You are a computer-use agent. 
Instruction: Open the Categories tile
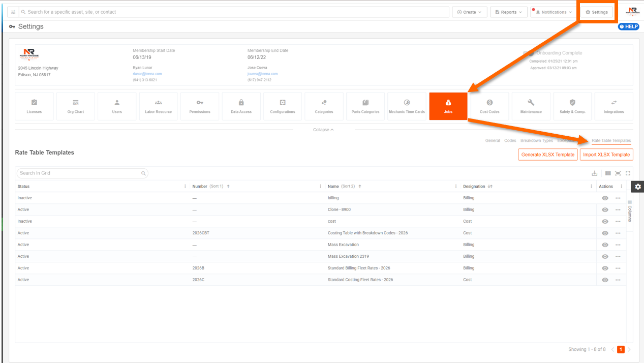point(324,106)
